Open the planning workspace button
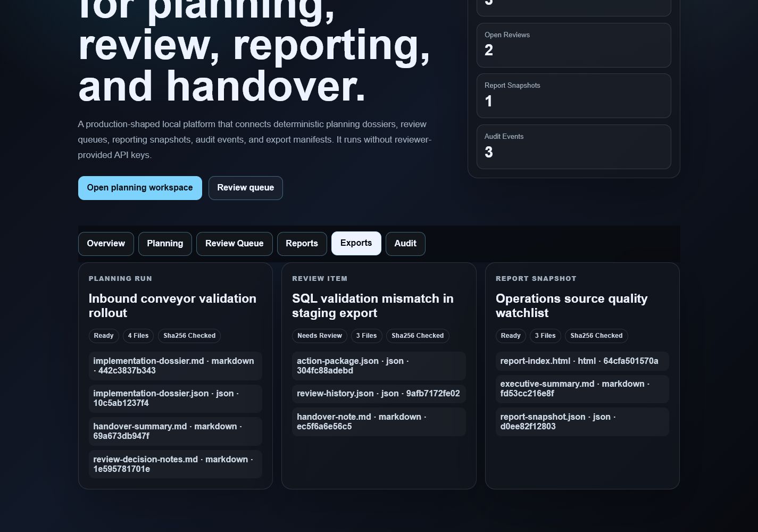This screenshot has width=758, height=532. (140, 188)
